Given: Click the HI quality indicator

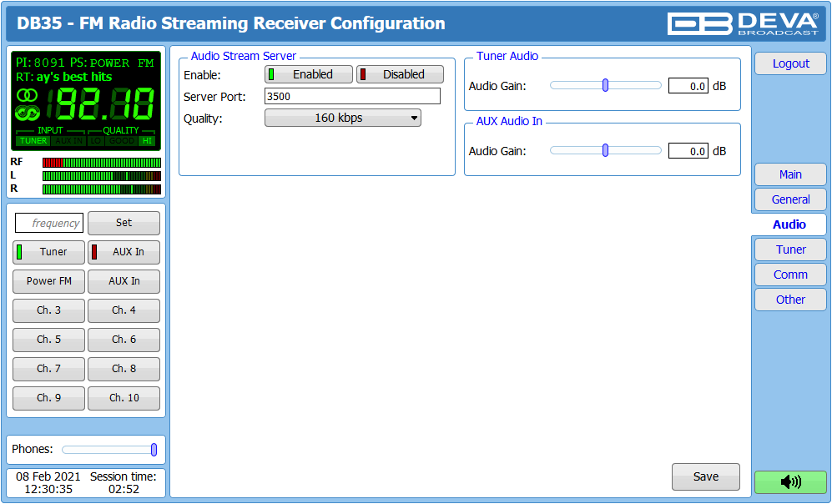Looking at the screenshot, I should click(147, 141).
